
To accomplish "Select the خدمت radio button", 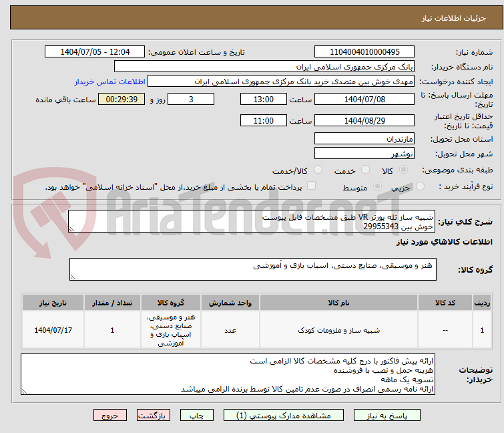I will coord(365,170).
